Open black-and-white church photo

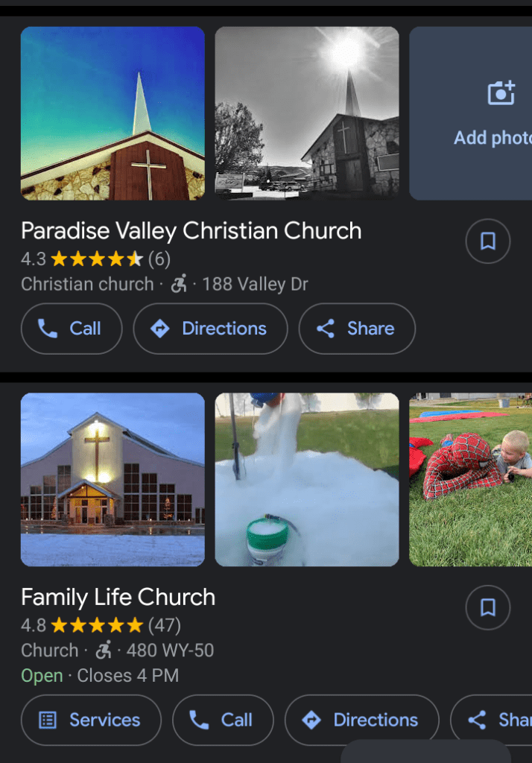[307, 113]
